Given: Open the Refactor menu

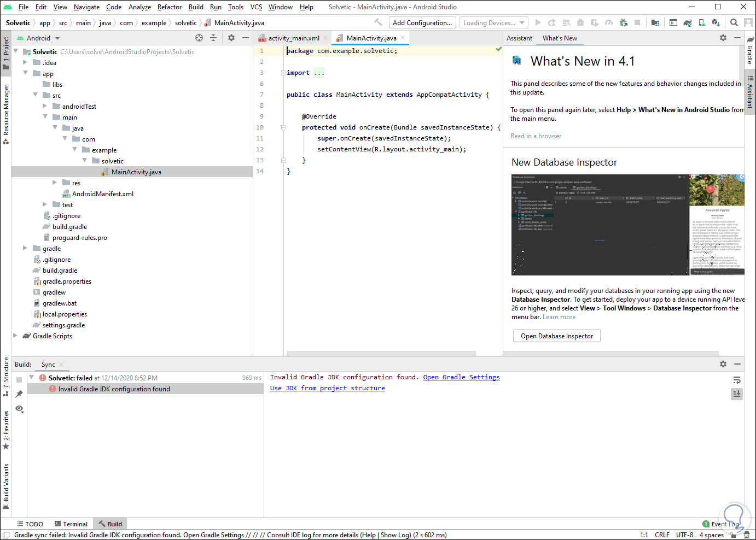Looking at the screenshot, I should click(x=169, y=7).
